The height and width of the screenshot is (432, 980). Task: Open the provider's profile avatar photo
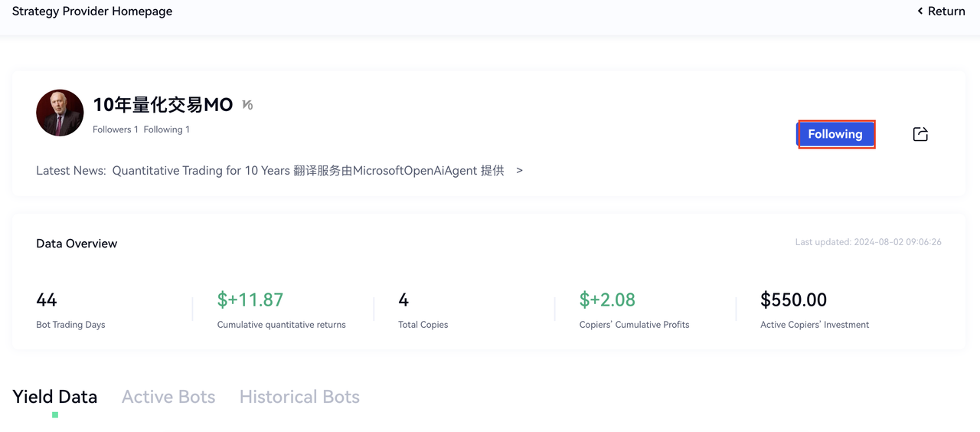coord(60,113)
